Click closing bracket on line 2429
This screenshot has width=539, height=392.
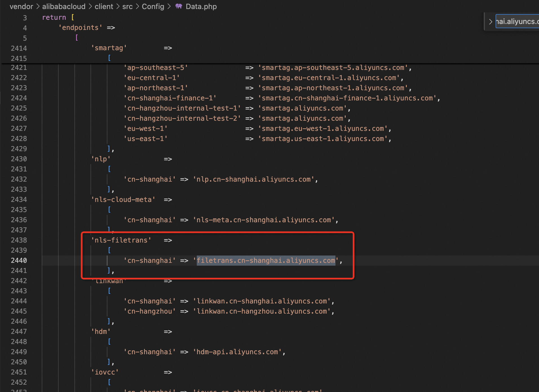(x=109, y=149)
